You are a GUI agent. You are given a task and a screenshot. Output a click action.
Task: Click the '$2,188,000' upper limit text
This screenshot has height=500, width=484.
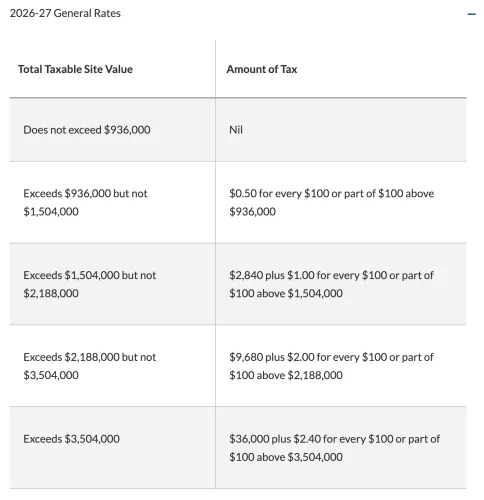[51, 293]
